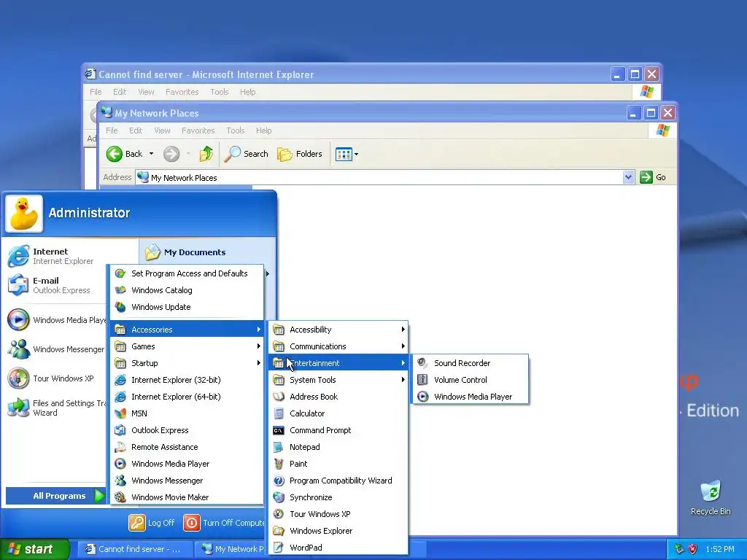Viewport: 747px width, 560px height.
Task: Expand Set Program Access and Defaults arrow
Action: 268,273
